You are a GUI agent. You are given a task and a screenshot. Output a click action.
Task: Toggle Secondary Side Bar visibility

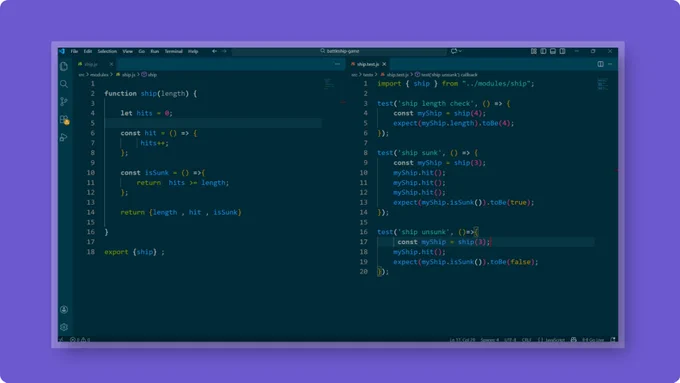click(562, 51)
